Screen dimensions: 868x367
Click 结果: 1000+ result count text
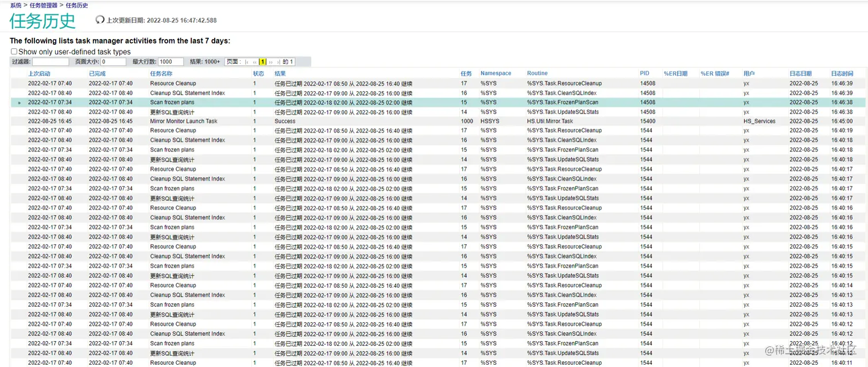[205, 62]
